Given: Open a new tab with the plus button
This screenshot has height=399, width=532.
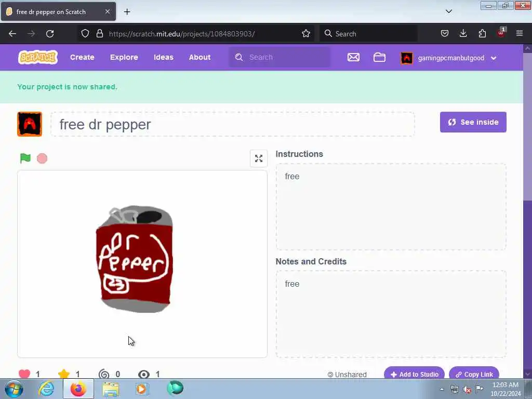Looking at the screenshot, I should point(127,11).
